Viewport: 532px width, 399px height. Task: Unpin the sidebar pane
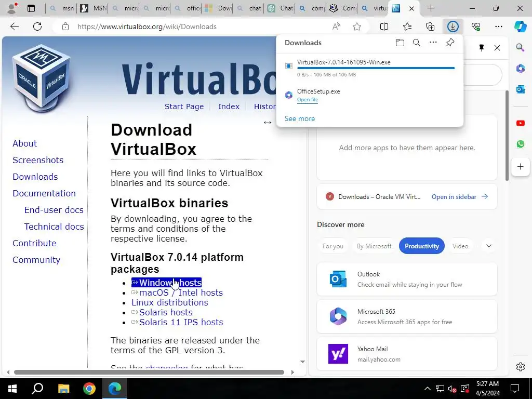pos(482,48)
